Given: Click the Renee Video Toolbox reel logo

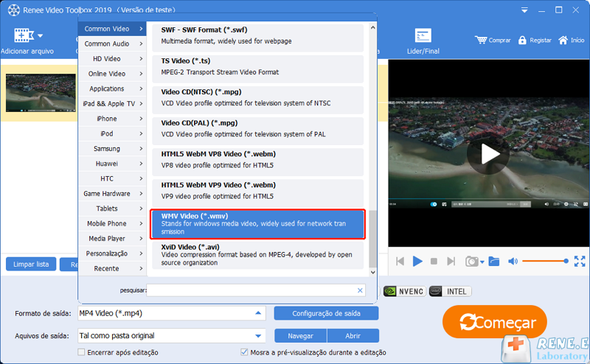Looking at the screenshot, I should pyautogui.click(x=13, y=10).
